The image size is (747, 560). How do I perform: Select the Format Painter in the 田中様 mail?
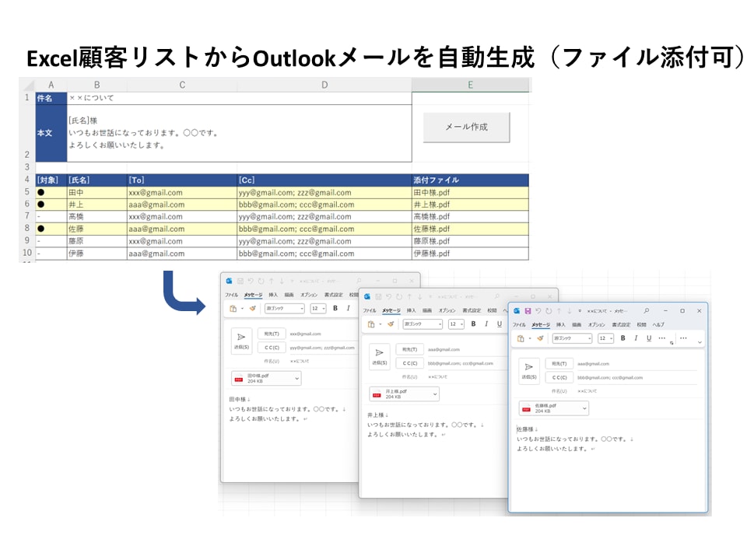coord(252,309)
